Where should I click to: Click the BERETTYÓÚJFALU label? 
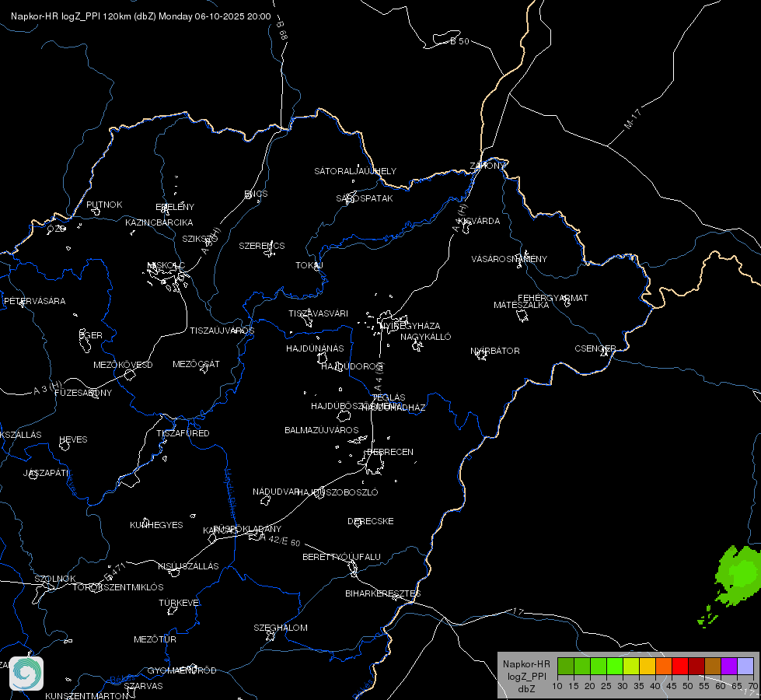(341, 557)
